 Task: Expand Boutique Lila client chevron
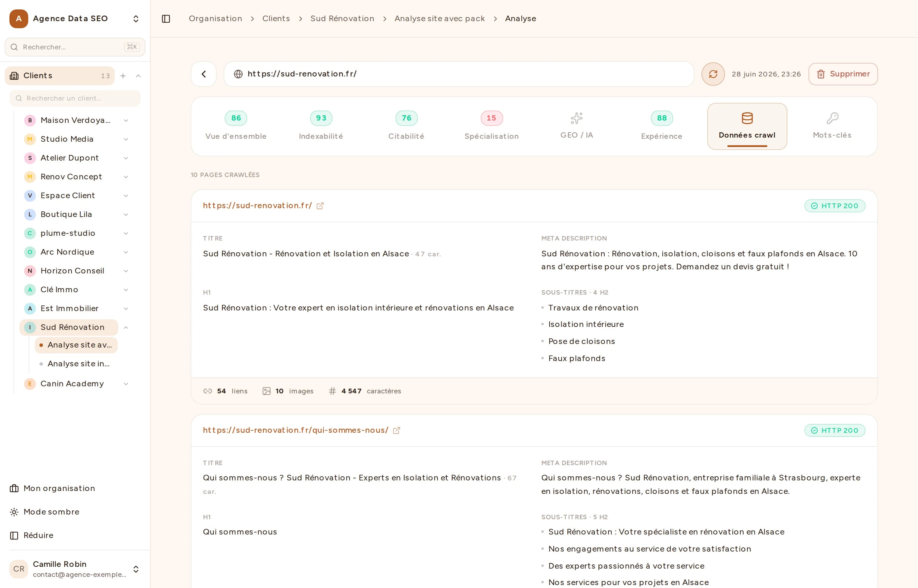point(126,215)
